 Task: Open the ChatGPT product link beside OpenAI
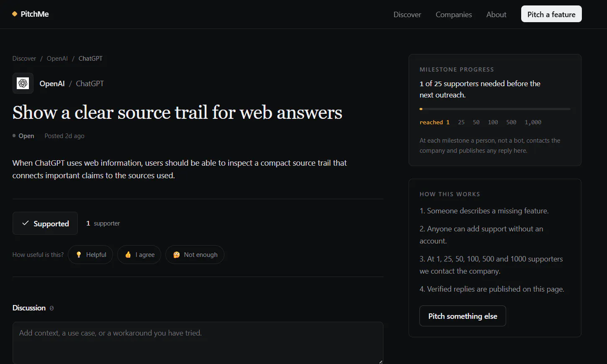[x=90, y=84]
